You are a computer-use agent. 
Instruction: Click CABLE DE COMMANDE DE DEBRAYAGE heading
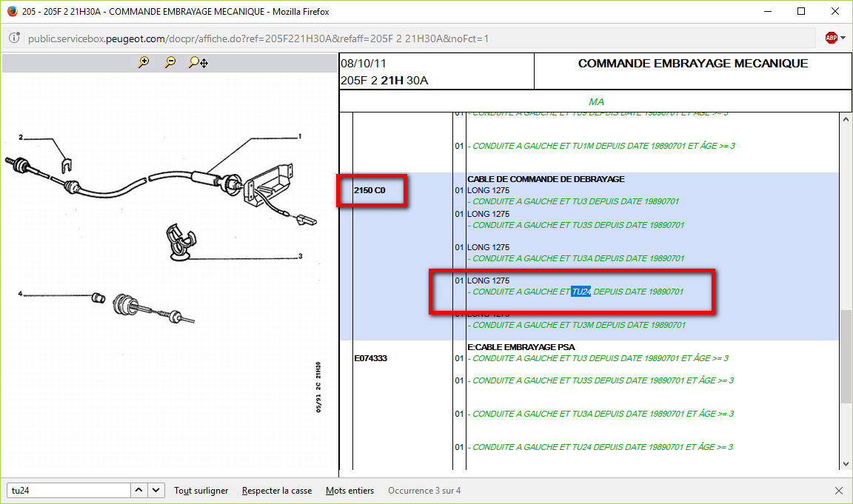546,179
